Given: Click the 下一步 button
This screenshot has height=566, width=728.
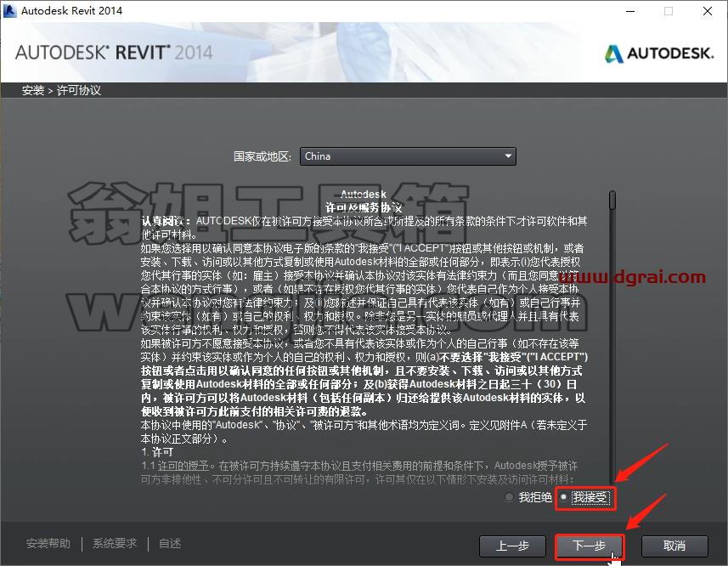Looking at the screenshot, I should pyautogui.click(x=590, y=546).
